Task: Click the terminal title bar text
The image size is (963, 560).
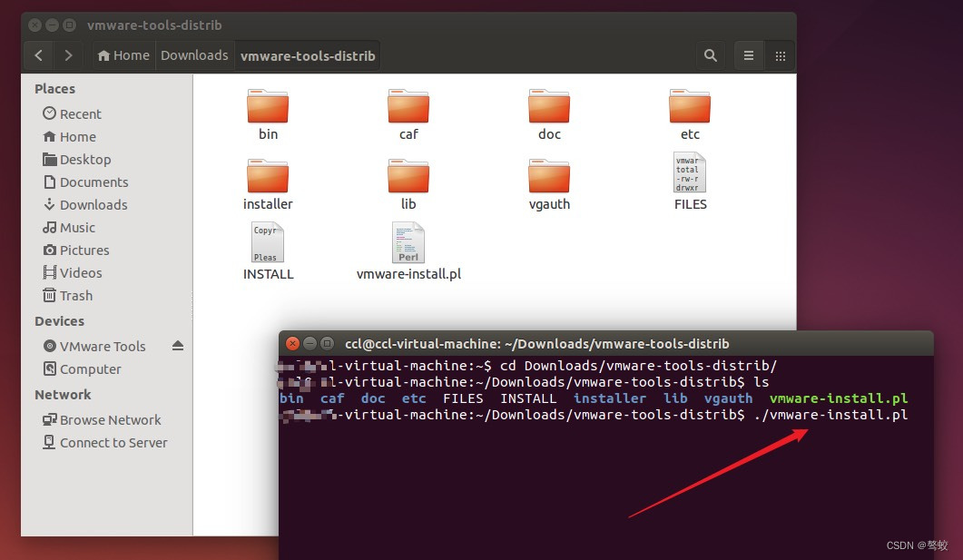Action: point(536,344)
